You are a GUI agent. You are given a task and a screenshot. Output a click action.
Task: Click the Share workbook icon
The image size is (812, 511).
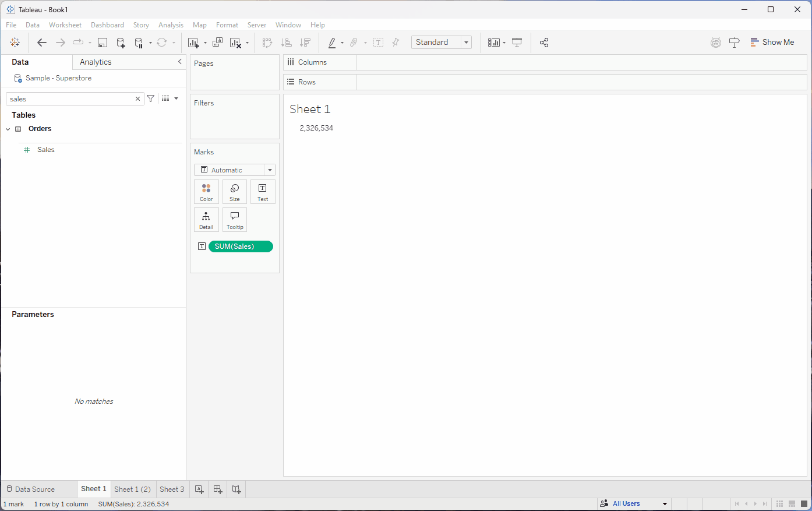[x=544, y=43]
